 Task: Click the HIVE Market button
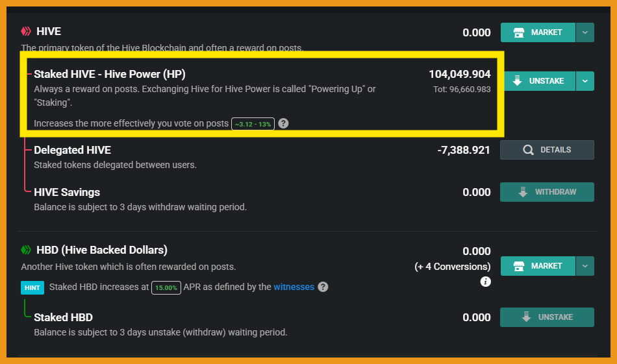(x=538, y=32)
